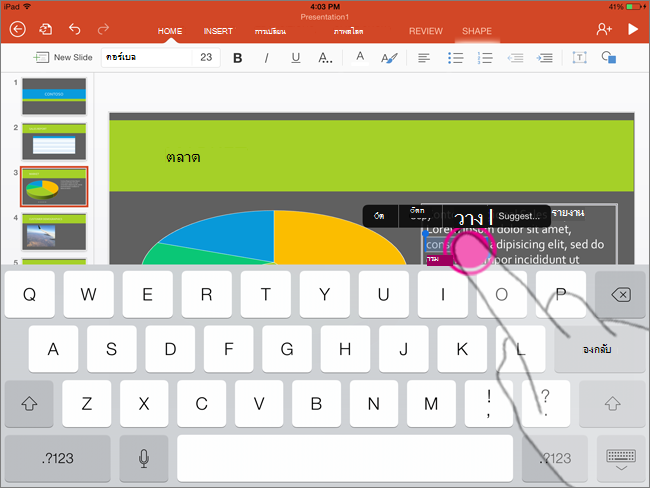Tap Copy in the popup menu
The height and width of the screenshot is (488, 650).
pyautogui.click(x=419, y=216)
